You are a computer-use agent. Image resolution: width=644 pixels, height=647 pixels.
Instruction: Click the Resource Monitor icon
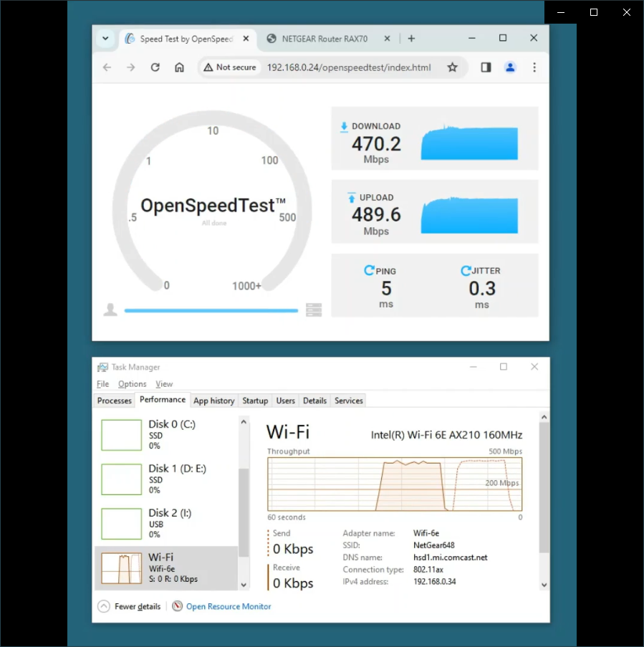[x=178, y=606]
